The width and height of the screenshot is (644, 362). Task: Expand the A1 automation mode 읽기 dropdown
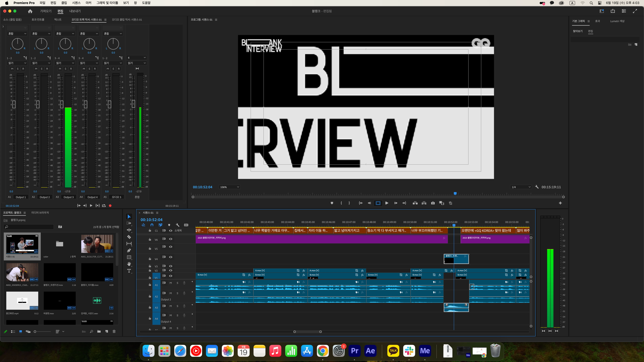17,63
